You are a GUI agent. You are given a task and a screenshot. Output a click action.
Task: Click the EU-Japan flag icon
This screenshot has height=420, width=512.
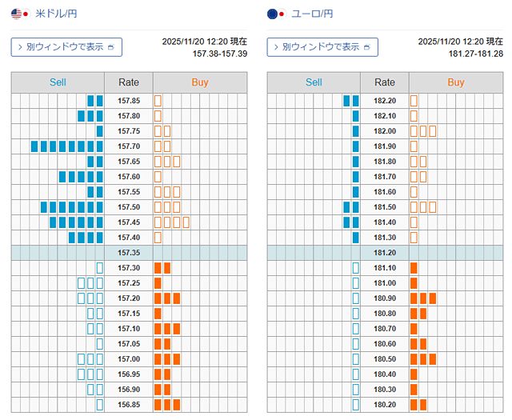[277, 14]
